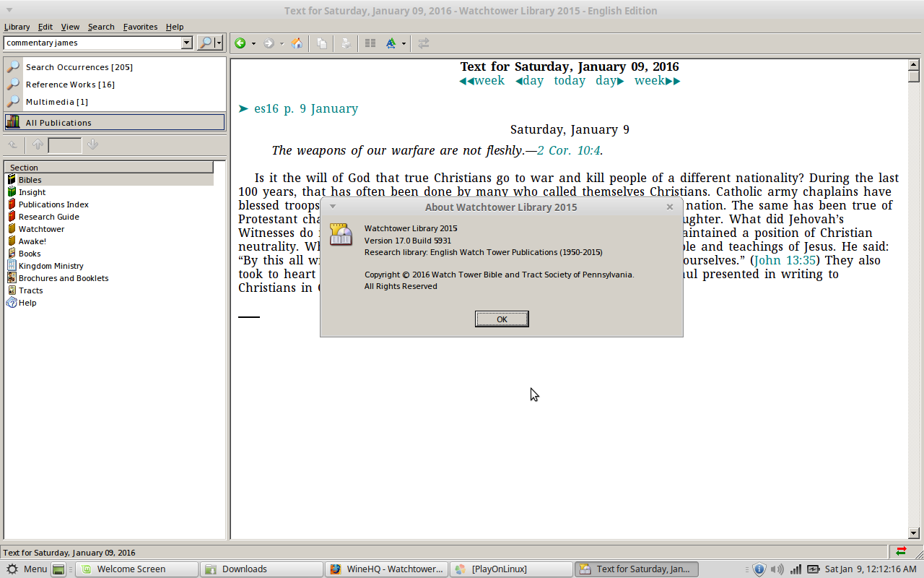
Task: Click the print toolbar icon
Action: tap(346, 43)
